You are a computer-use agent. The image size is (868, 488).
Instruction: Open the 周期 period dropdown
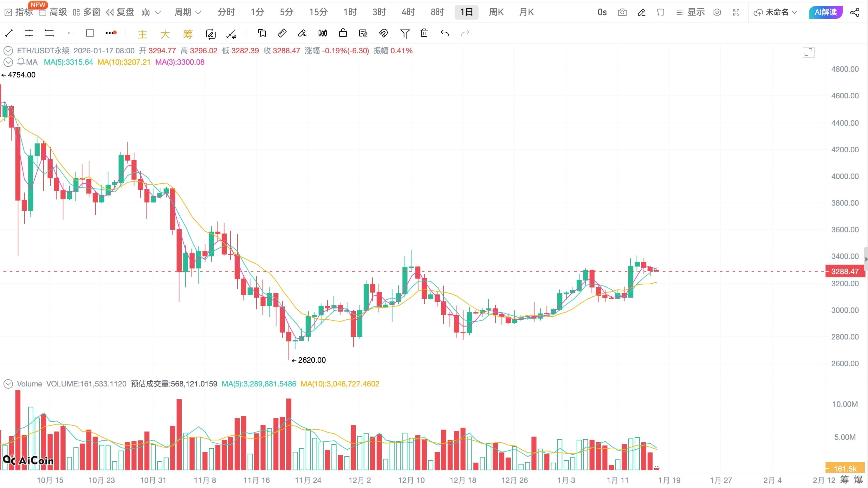coord(188,12)
